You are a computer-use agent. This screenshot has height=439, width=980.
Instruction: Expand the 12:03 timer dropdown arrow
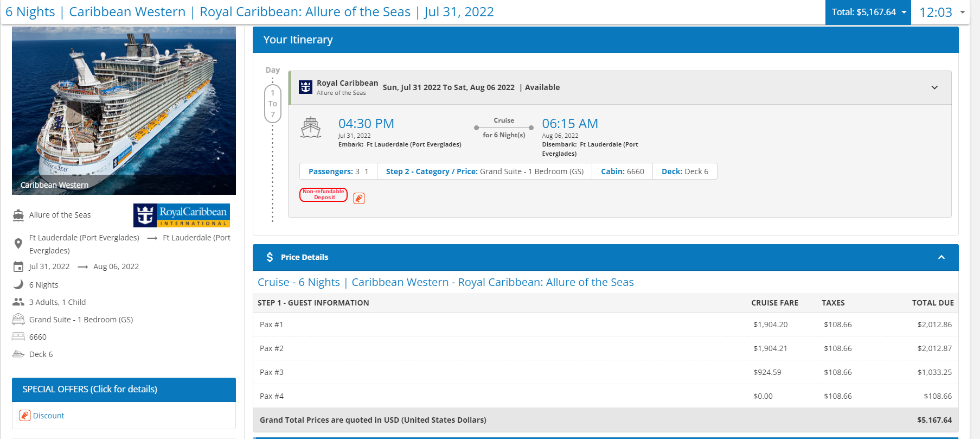(963, 12)
